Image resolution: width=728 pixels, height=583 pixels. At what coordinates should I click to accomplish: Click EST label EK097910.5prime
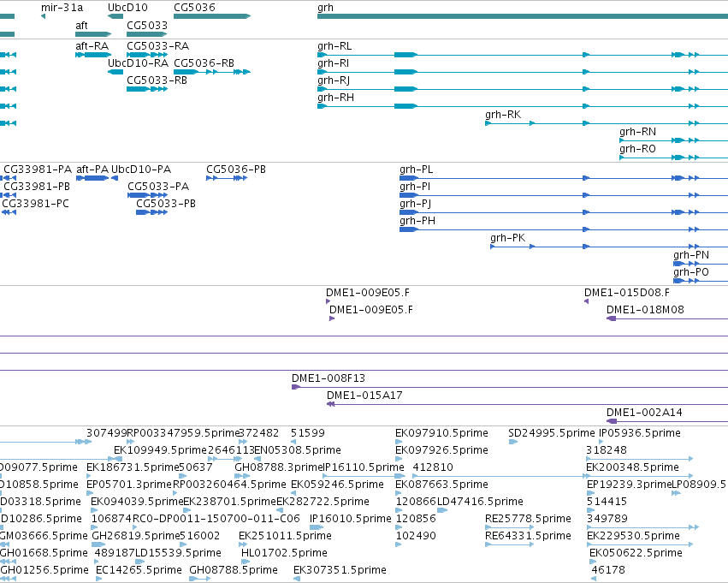[441, 433]
